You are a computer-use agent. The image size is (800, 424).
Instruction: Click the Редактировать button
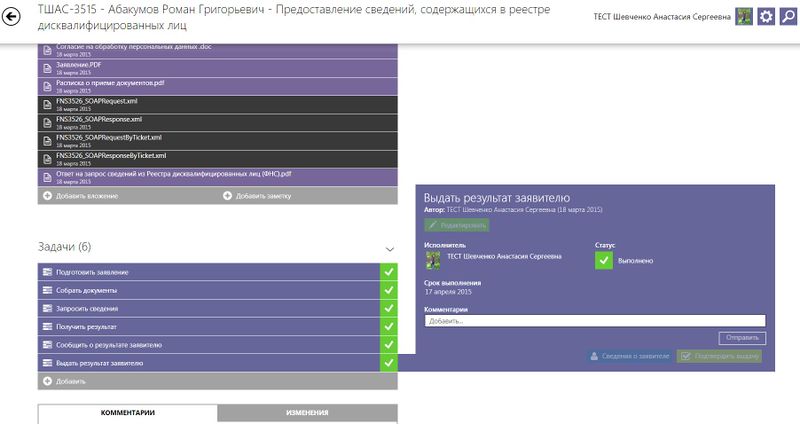pyautogui.click(x=457, y=225)
